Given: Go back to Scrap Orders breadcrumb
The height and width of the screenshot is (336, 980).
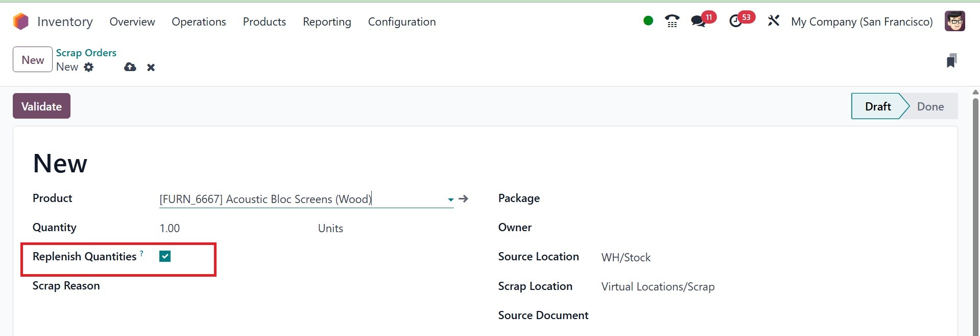Looking at the screenshot, I should point(86,53).
